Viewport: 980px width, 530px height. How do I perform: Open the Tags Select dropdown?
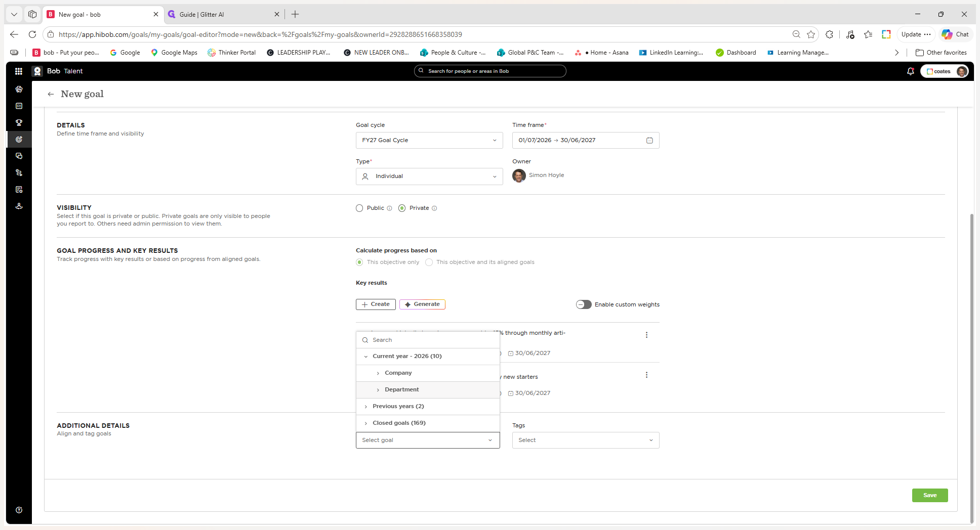(586, 440)
